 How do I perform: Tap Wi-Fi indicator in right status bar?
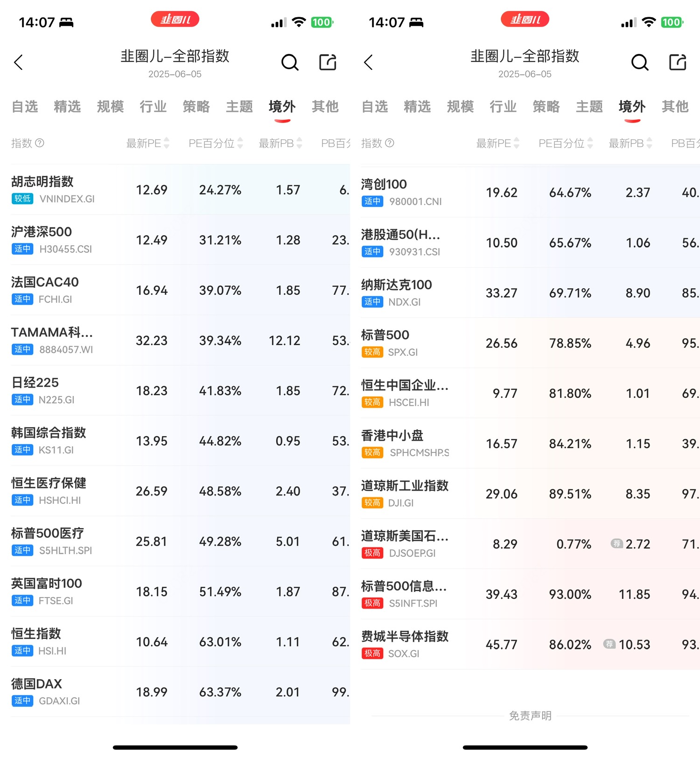tap(649, 22)
